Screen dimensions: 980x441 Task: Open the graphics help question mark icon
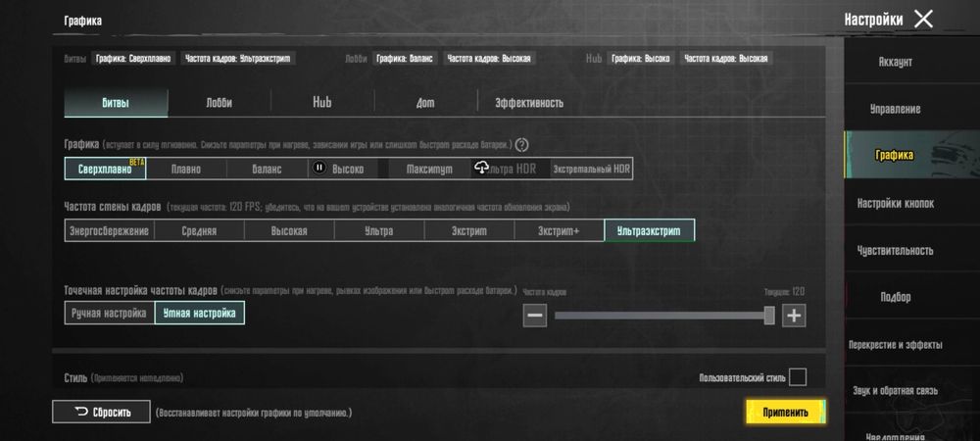(x=522, y=145)
